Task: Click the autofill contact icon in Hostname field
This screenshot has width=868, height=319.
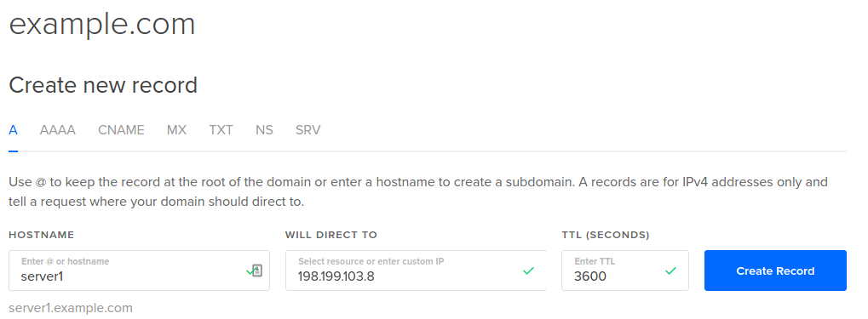Action: [x=257, y=271]
